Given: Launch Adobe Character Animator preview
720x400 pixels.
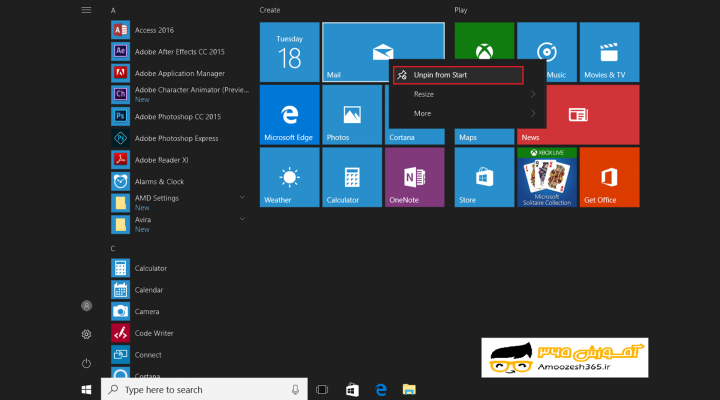Looking at the screenshot, I should point(180,95).
